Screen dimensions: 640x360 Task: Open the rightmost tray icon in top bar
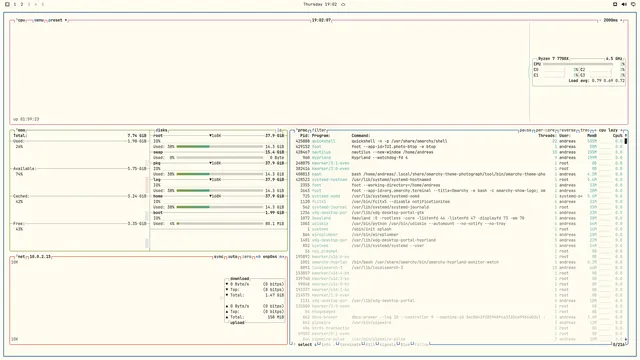[x=633, y=4]
